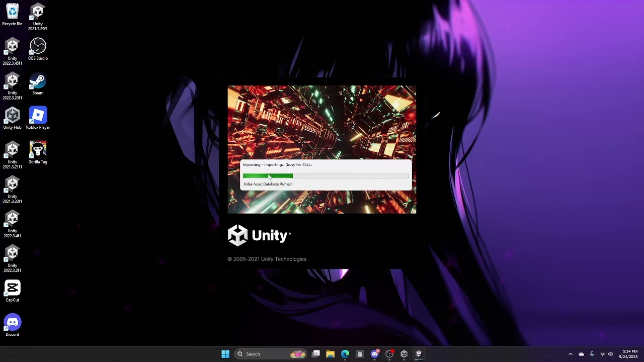Viewport: 644px width, 362px height.
Task: Select the Roblox Player desktop icon
Action: coord(38,119)
